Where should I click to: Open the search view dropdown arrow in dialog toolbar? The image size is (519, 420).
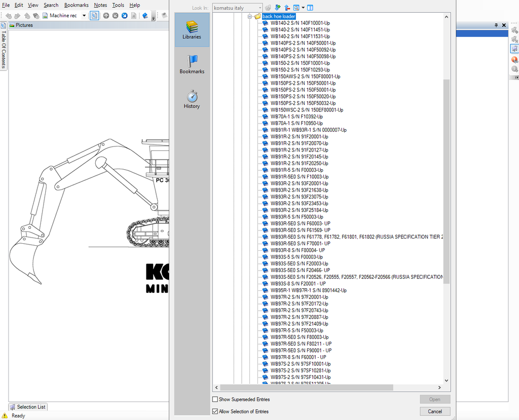pyautogui.click(x=303, y=8)
